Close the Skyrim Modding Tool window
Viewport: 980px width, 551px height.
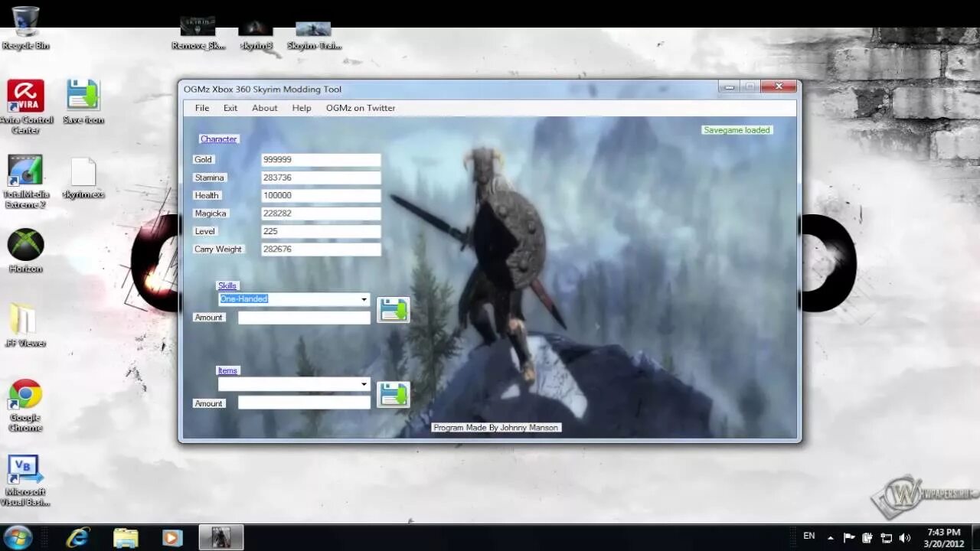[779, 86]
